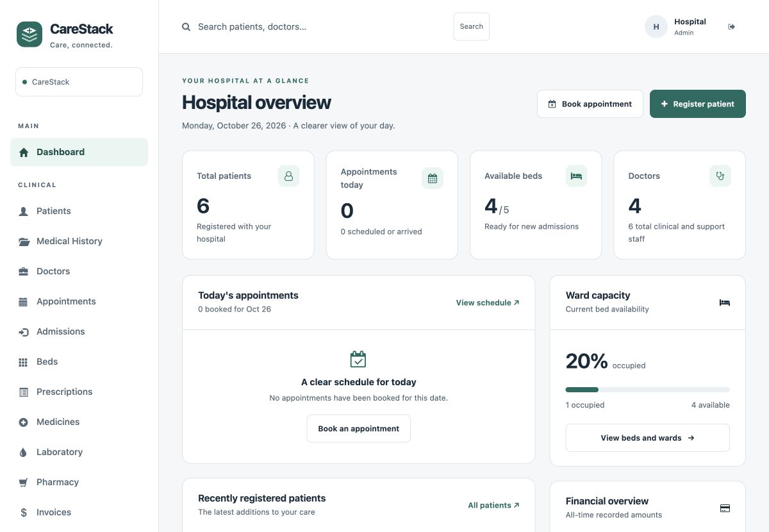Focus the Search patients, doctors field

point(320,27)
